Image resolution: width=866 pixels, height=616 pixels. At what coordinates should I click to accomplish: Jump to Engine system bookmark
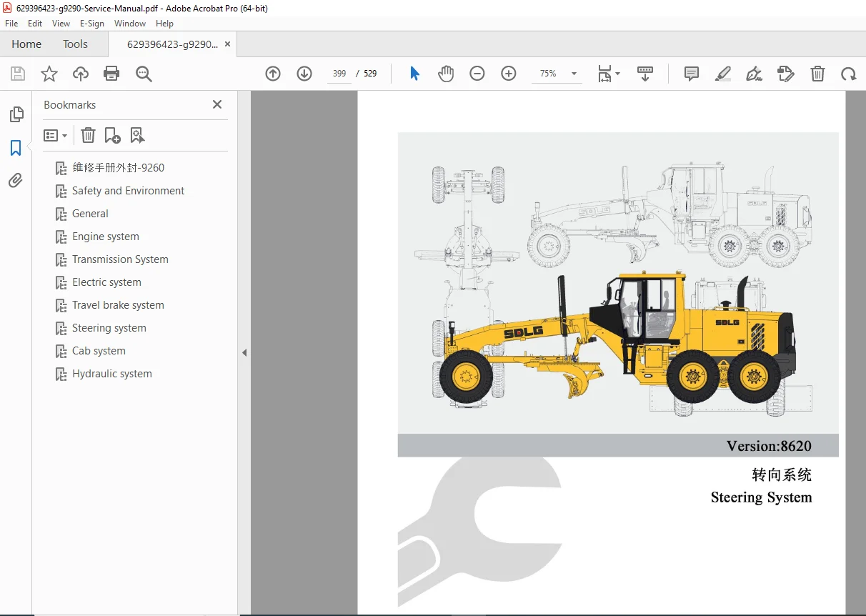(106, 237)
